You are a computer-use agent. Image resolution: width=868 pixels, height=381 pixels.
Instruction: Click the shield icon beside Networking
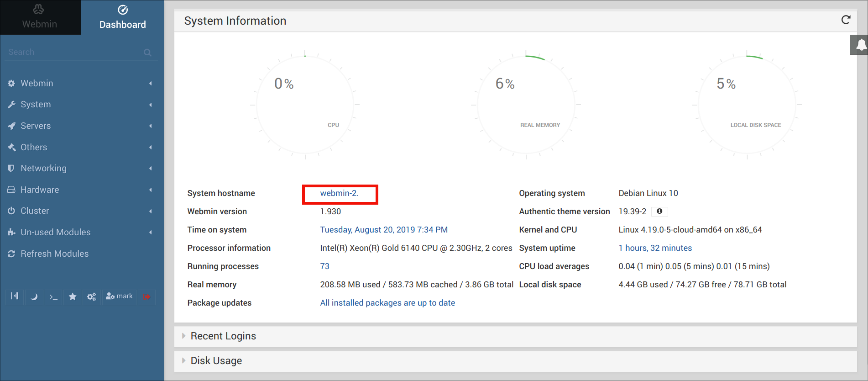click(11, 168)
